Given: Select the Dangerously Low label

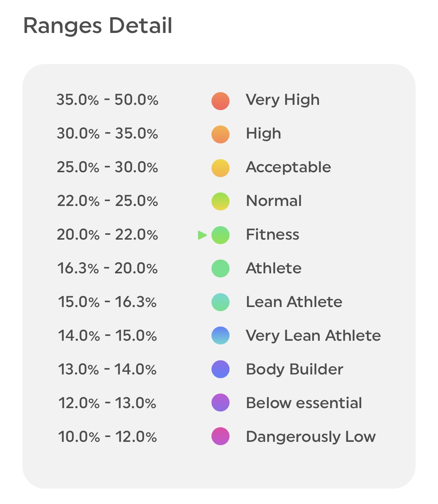Looking at the screenshot, I should point(311,437).
